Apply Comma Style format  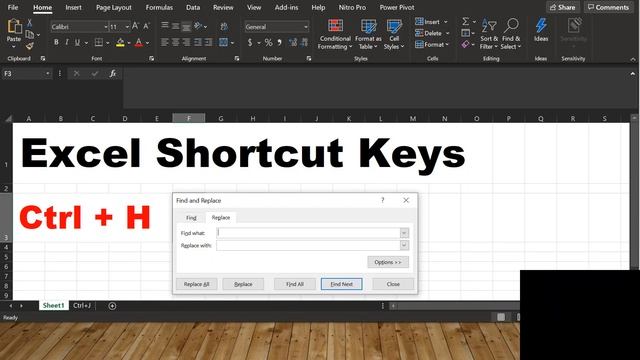point(280,42)
